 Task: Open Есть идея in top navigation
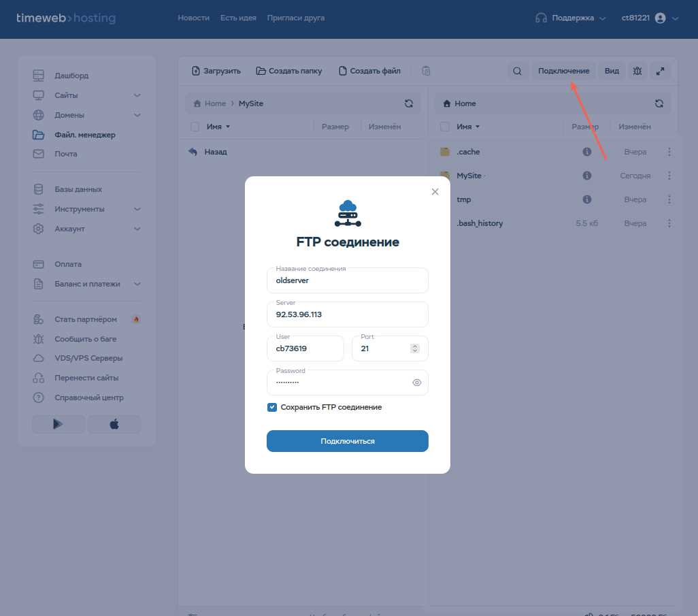(238, 18)
